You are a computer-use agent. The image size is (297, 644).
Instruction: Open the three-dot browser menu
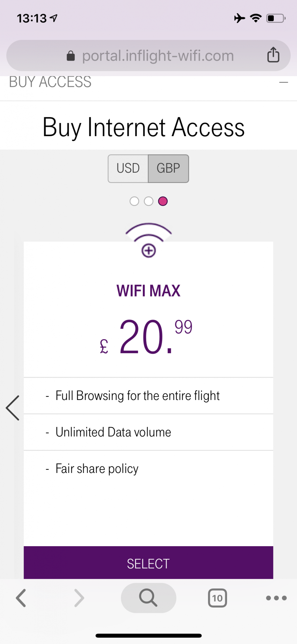(276, 598)
